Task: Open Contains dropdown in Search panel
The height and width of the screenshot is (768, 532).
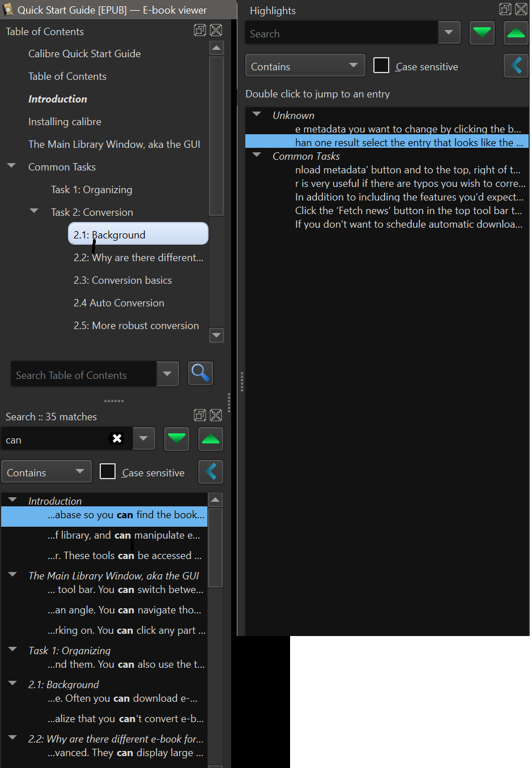Action: [x=46, y=472]
